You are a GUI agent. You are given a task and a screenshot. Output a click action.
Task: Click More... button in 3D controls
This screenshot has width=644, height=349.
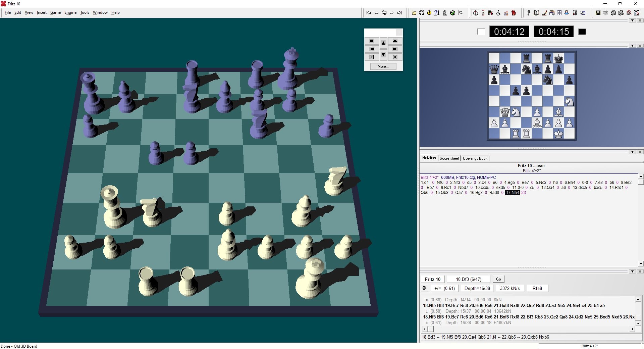point(383,66)
